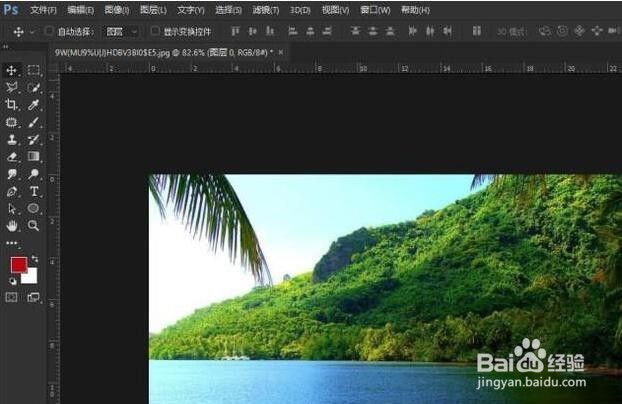
Task: Open the Image (图像) menu
Action: (x=117, y=10)
